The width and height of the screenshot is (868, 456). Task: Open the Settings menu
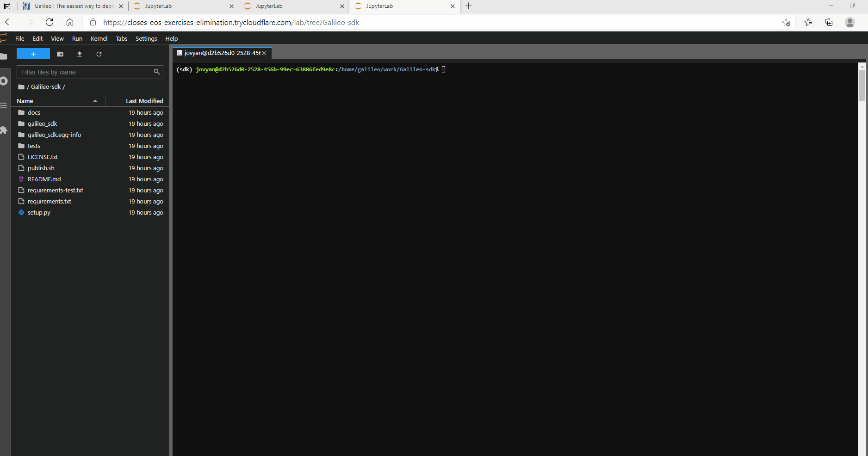(146, 39)
